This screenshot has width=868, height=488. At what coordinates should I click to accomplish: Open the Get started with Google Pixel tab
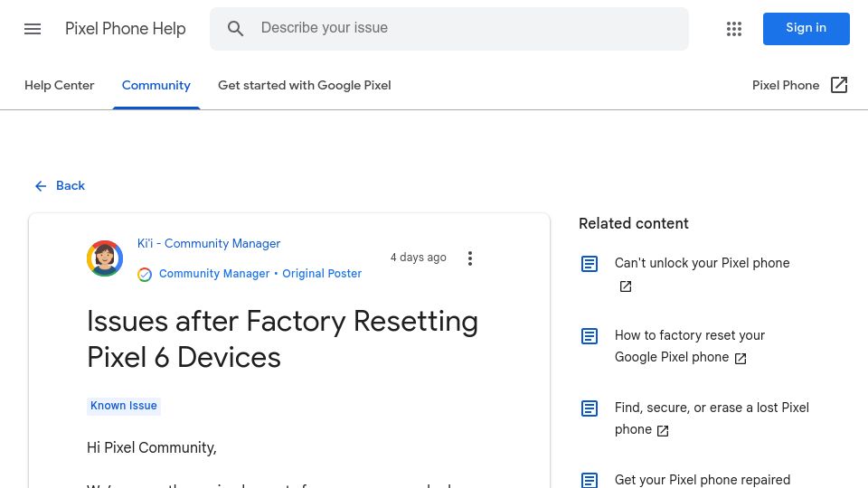305,85
